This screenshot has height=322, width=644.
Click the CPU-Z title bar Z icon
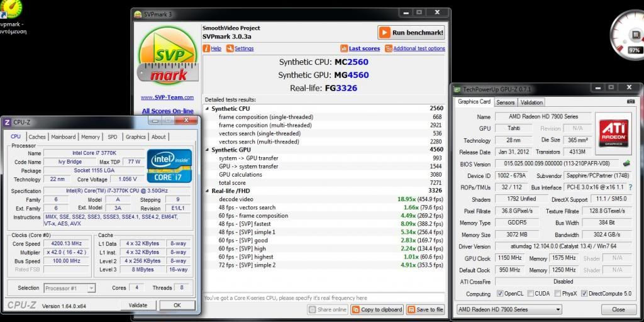tap(7, 122)
